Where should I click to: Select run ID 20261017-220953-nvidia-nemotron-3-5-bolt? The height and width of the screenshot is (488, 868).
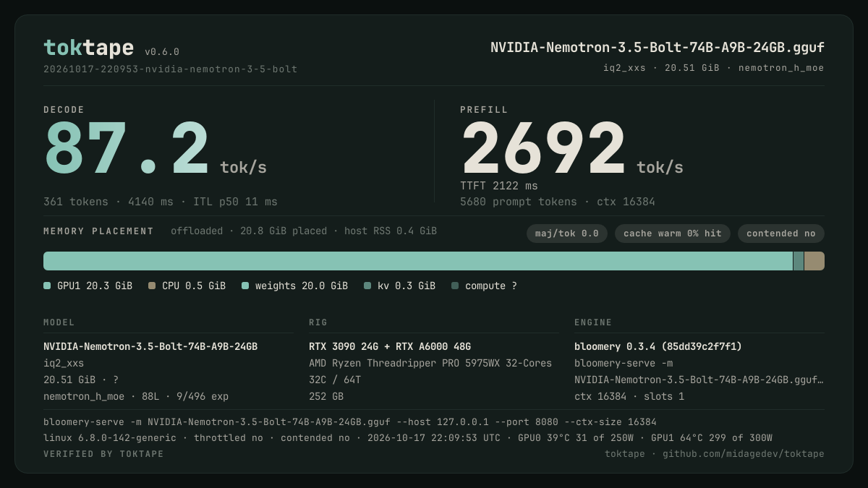coord(171,69)
